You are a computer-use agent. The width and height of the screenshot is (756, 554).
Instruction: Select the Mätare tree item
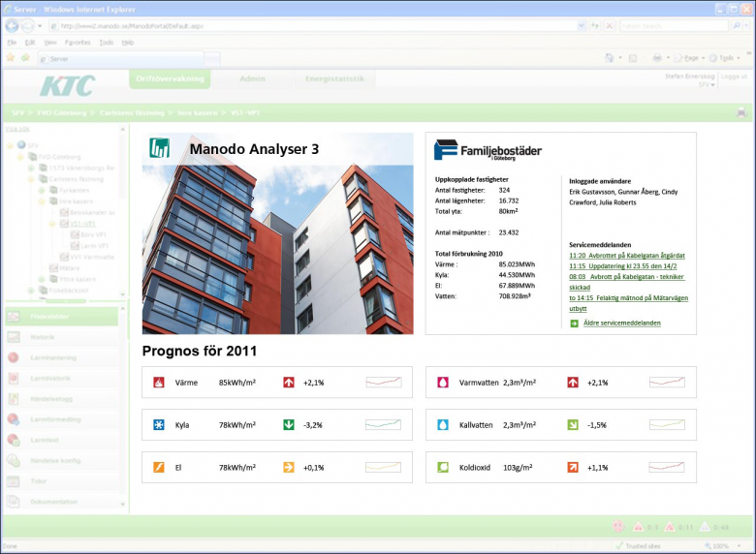click(70, 268)
